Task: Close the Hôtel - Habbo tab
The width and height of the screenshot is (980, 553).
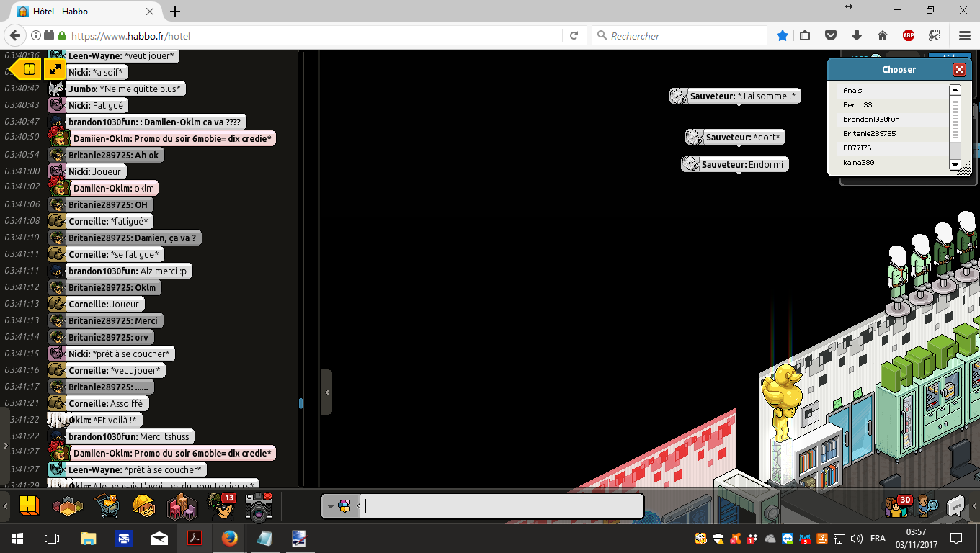Action: pyautogui.click(x=151, y=12)
